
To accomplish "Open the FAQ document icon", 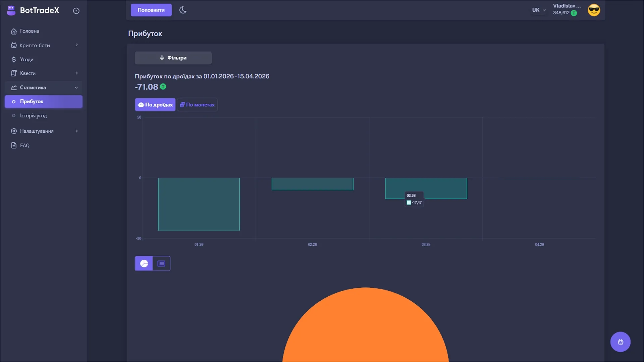I will 13,145.
